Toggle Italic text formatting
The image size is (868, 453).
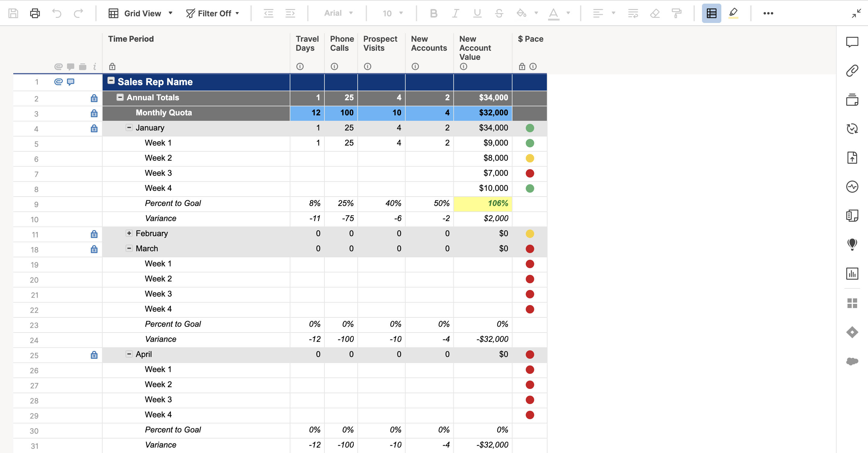pyautogui.click(x=455, y=14)
